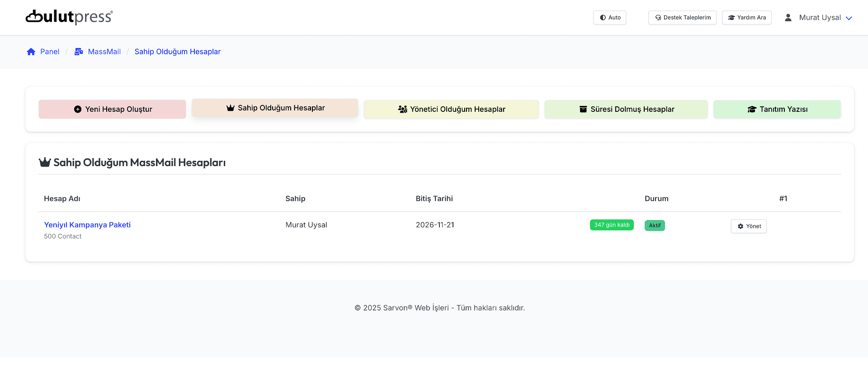Open the Tanıtım Yazısı tab

777,109
